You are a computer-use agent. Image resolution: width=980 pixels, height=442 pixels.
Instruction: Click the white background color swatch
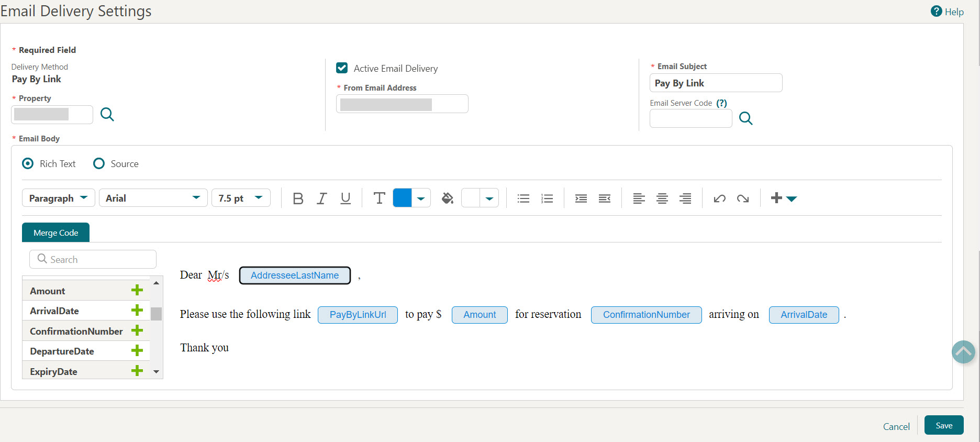(x=471, y=198)
